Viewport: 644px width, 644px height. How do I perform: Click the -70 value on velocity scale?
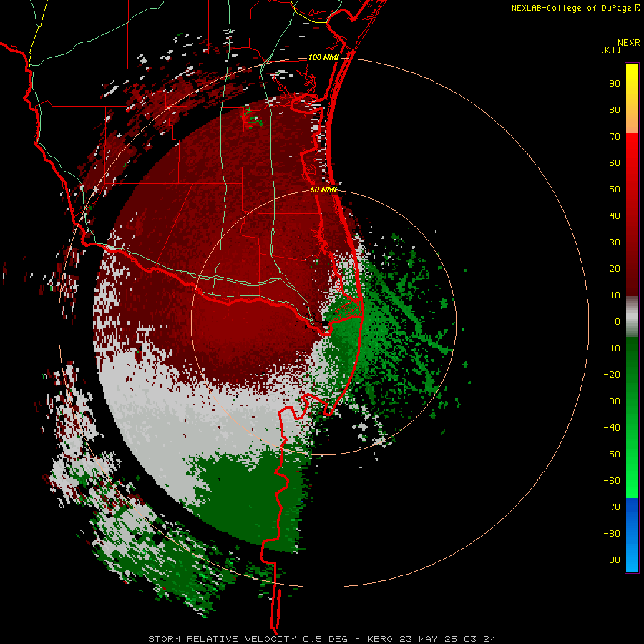[612, 507]
